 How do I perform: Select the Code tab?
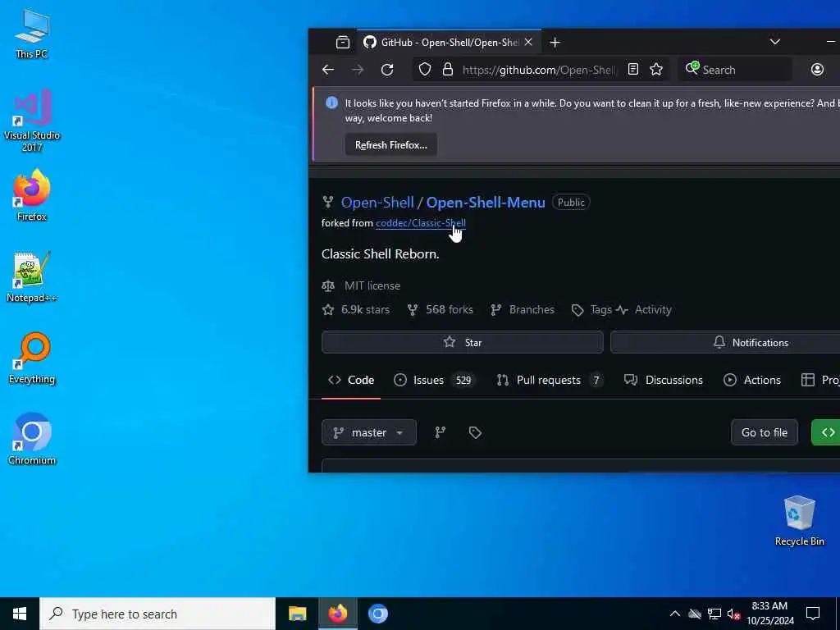coord(351,380)
